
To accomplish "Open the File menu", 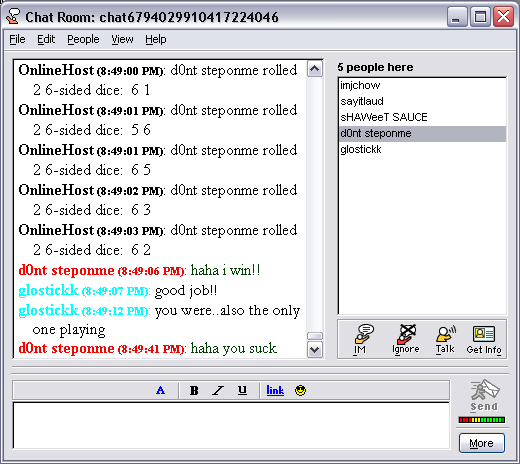I will click(17, 39).
